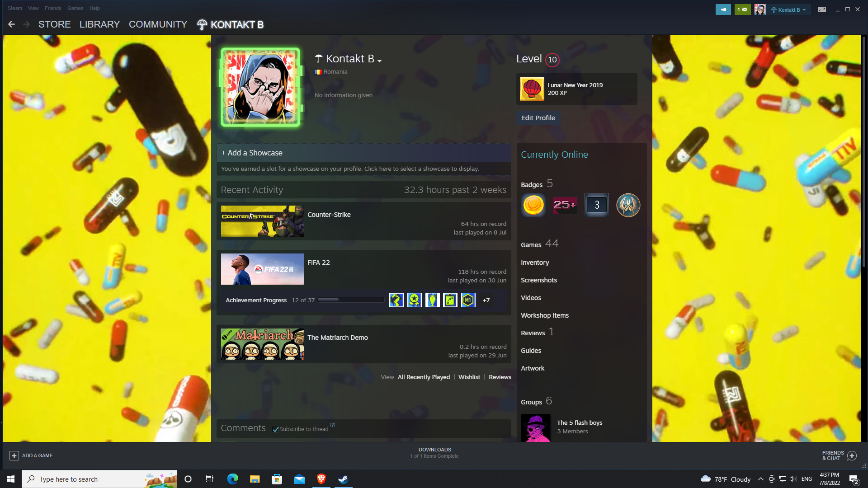Screen dimensions: 868x488
Task: Show hidden system tray icons
Action: 760,479
